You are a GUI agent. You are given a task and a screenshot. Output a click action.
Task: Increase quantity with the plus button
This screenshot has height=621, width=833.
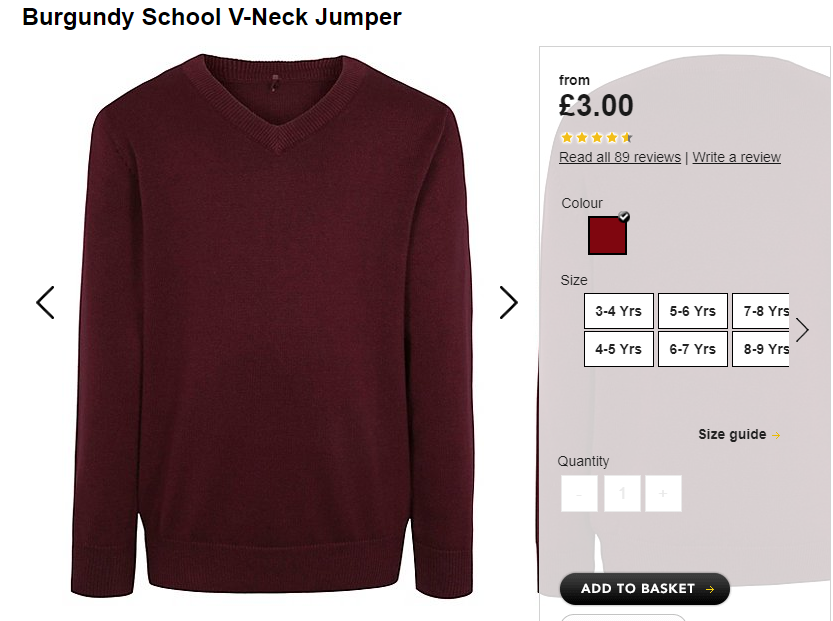663,494
